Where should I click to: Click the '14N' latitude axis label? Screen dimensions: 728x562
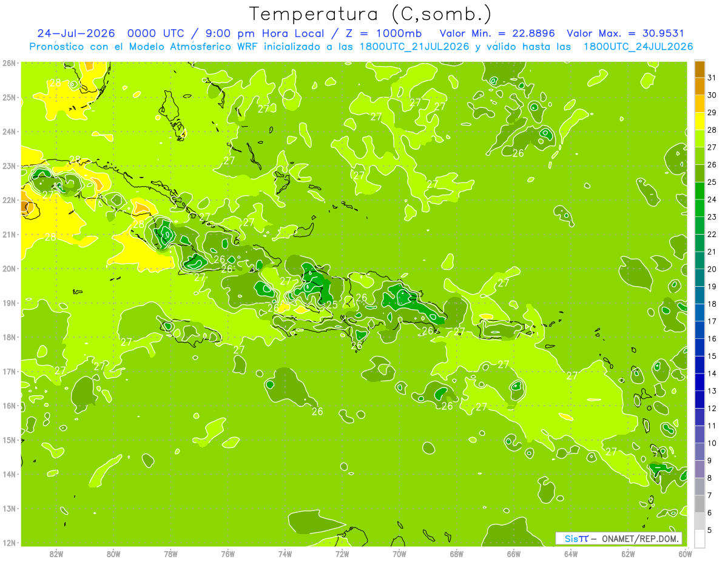pos(8,474)
